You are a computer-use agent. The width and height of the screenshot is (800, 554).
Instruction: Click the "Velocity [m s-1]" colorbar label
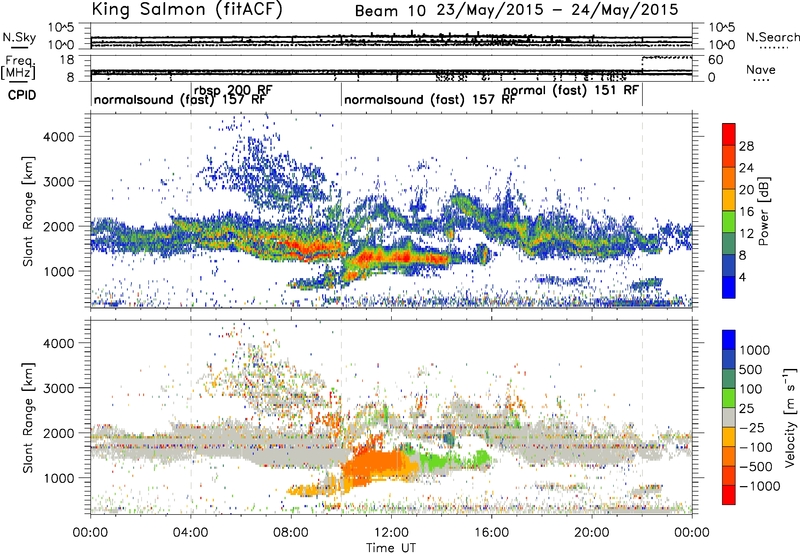(x=790, y=417)
